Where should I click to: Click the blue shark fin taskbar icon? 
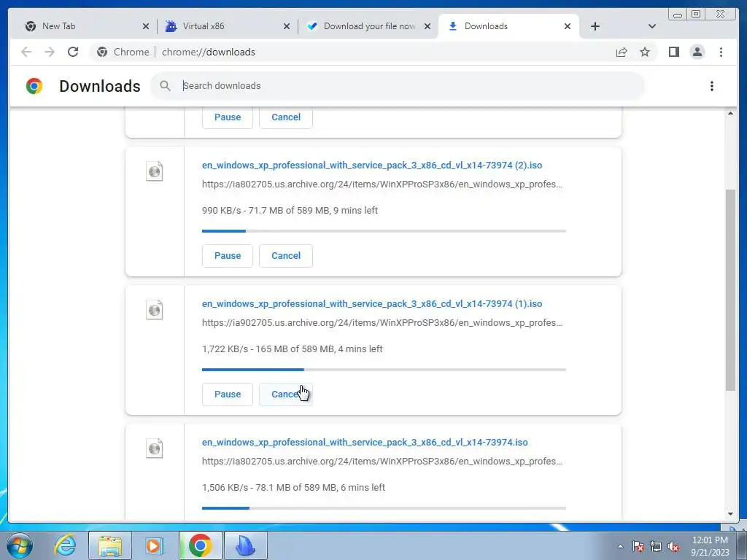pos(246,545)
